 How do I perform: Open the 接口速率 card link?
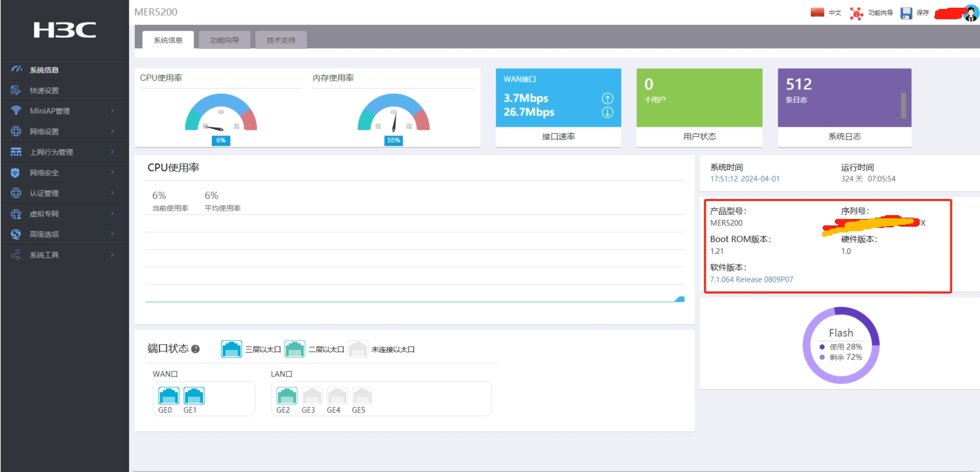(x=559, y=137)
